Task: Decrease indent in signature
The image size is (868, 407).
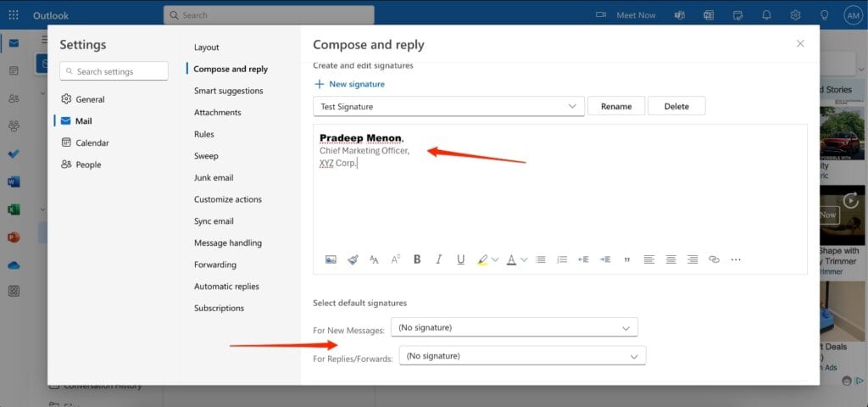Action: 583,259
